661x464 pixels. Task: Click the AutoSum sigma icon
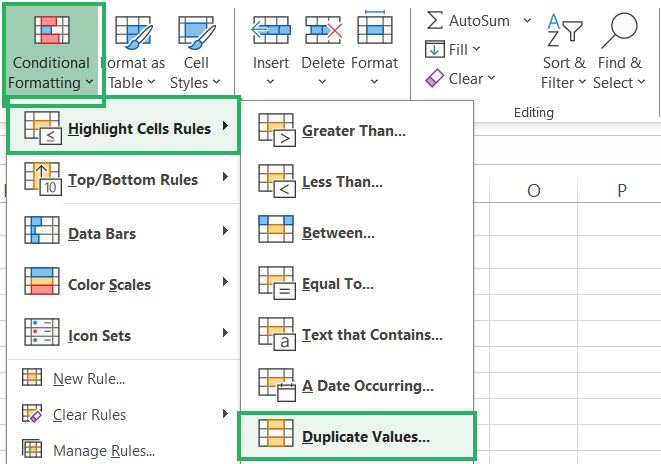point(435,20)
